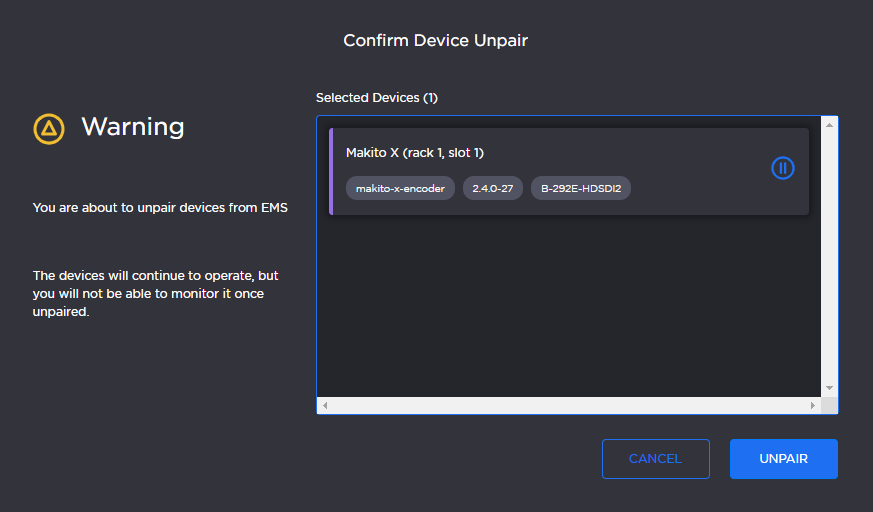Click the B-292E-HDSDI2 tag chip
The image size is (873, 512).
click(581, 188)
